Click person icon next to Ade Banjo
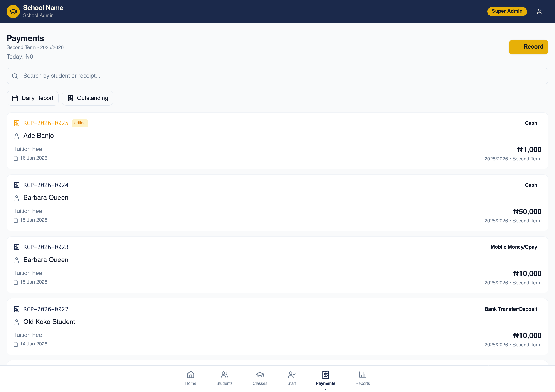Viewport: 555px width, 392px height. (16, 136)
